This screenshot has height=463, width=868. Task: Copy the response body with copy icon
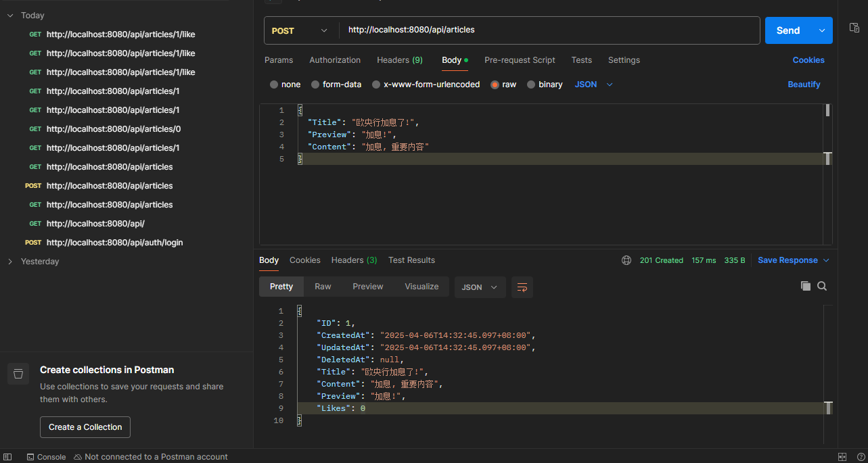pos(805,286)
